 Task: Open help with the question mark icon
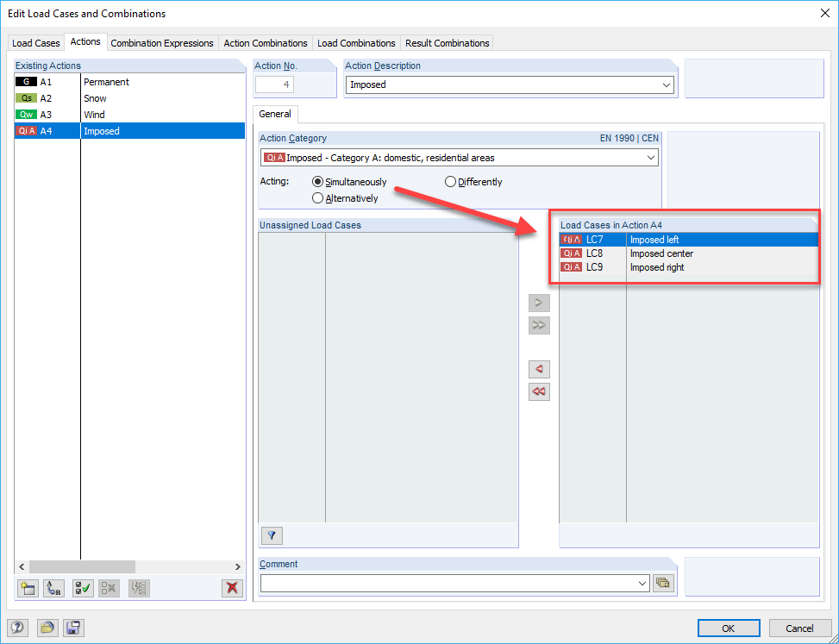pyautogui.click(x=17, y=628)
